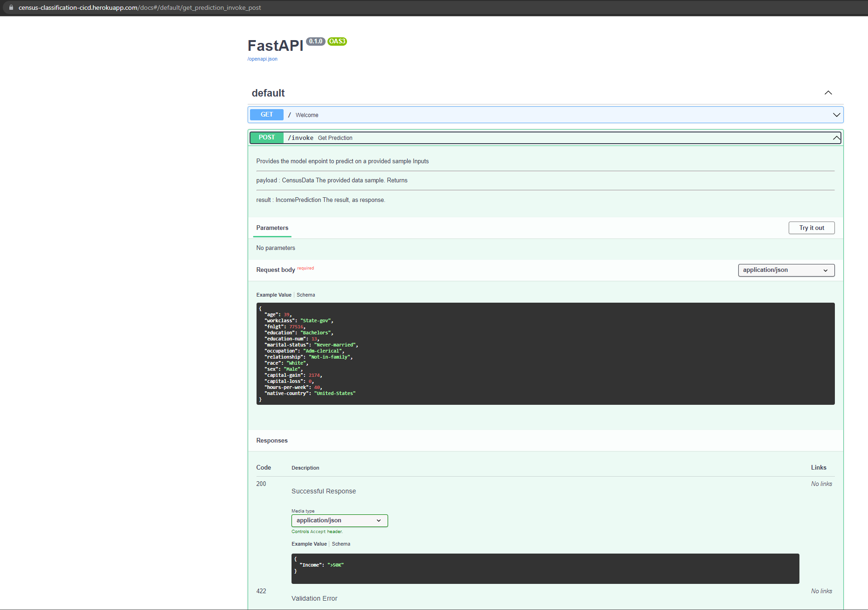Click the Links column header
Screen dimensions: 868x610
[819, 467]
